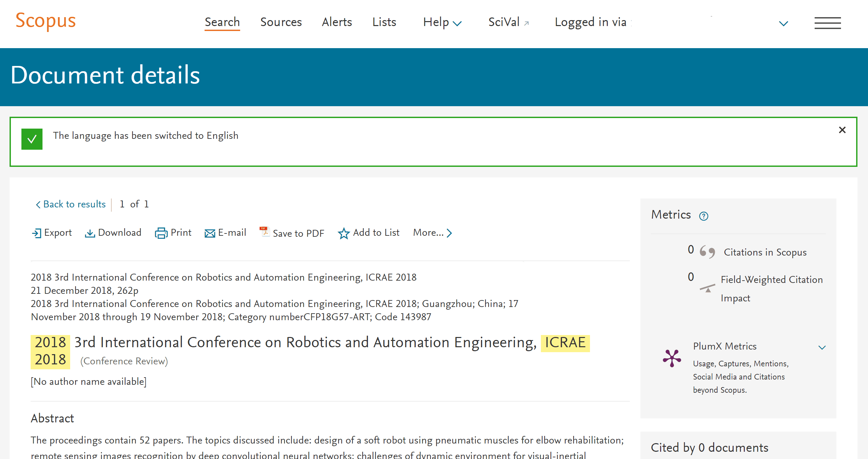
Task: Expand the account dropdown chevron
Action: [x=783, y=24]
